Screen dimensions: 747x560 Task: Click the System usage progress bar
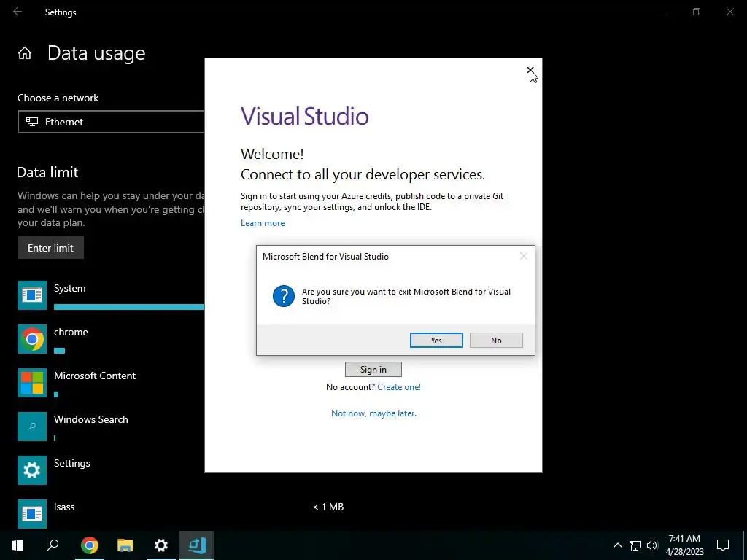[x=129, y=307]
